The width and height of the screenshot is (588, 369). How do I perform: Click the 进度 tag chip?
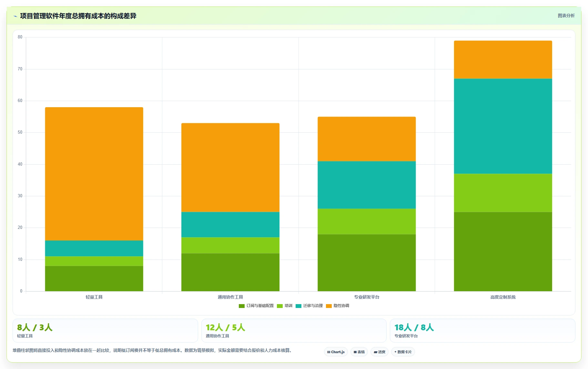(x=379, y=352)
